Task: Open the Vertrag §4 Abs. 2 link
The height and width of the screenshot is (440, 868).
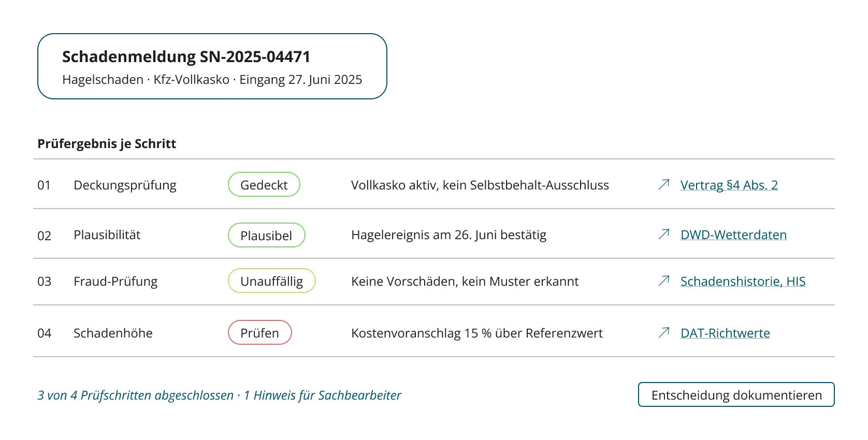Action: (x=729, y=185)
